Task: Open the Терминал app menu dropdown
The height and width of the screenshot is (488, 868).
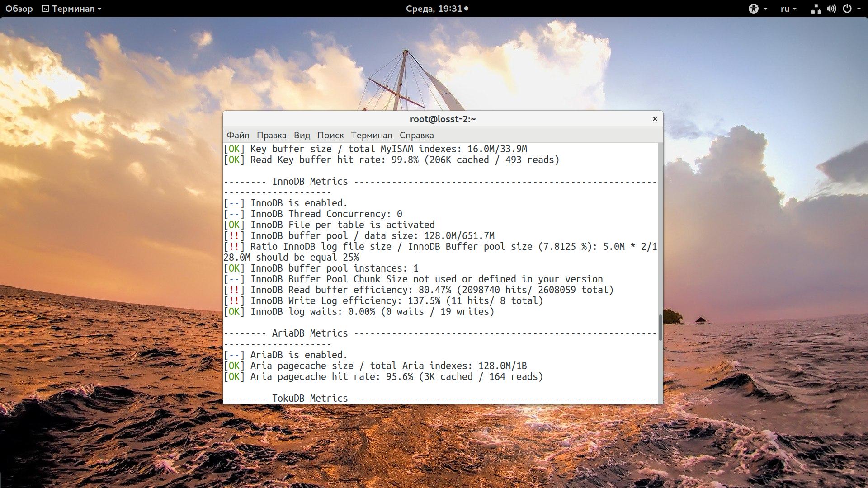Action: tap(74, 8)
